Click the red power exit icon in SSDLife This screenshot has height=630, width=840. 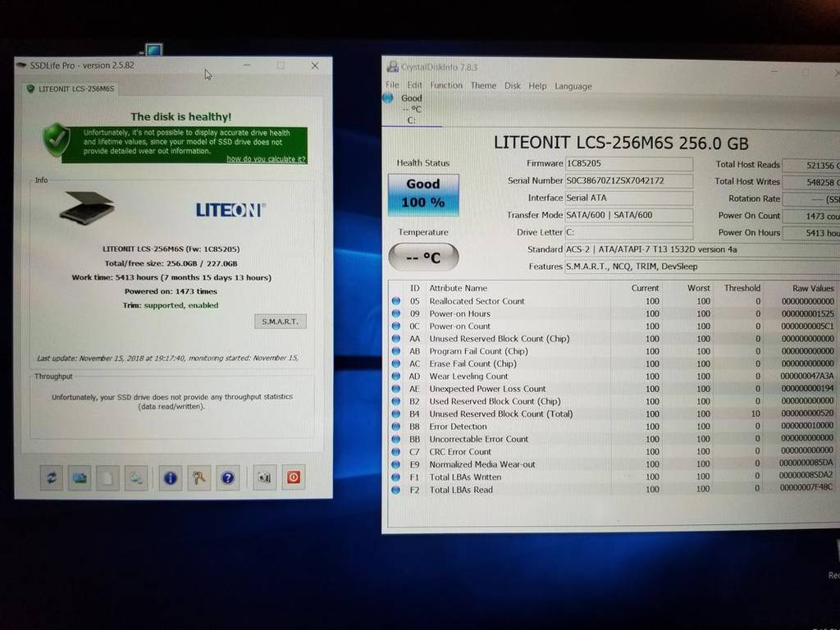(294, 477)
